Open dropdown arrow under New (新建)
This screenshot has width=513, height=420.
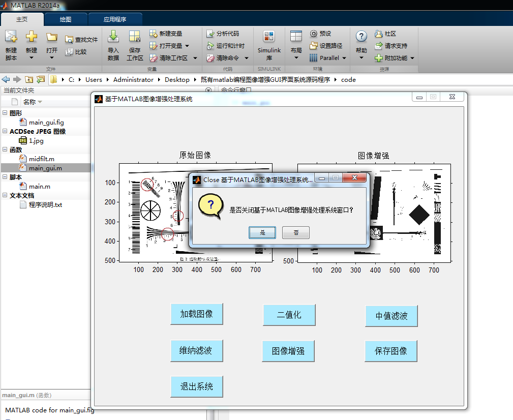pyautogui.click(x=32, y=58)
